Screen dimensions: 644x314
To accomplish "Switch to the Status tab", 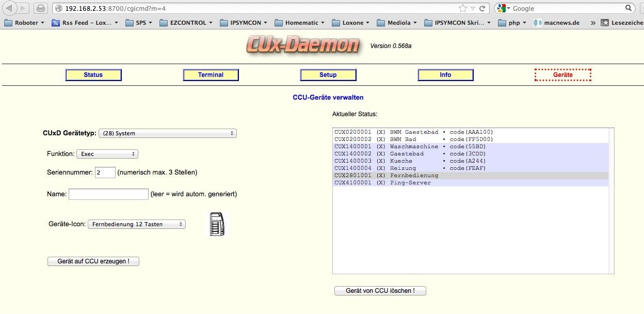I will [93, 75].
